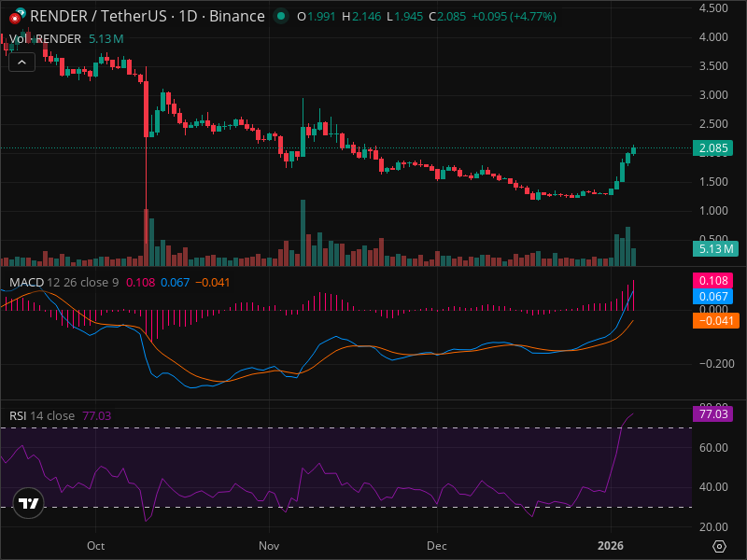Click the MACD legend value 0.108
This screenshot has width=747, height=560.
pos(141,283)
